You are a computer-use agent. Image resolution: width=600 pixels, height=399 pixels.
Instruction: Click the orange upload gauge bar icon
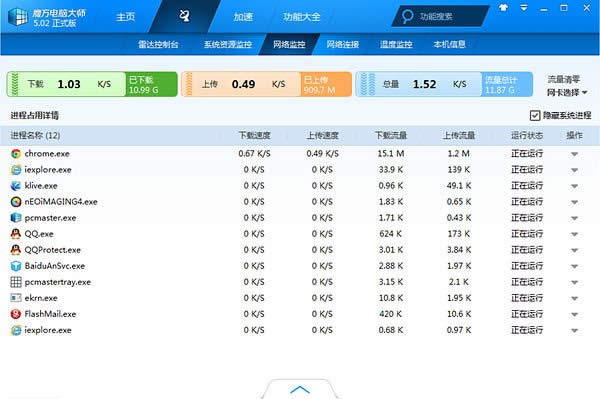[189, 84]
